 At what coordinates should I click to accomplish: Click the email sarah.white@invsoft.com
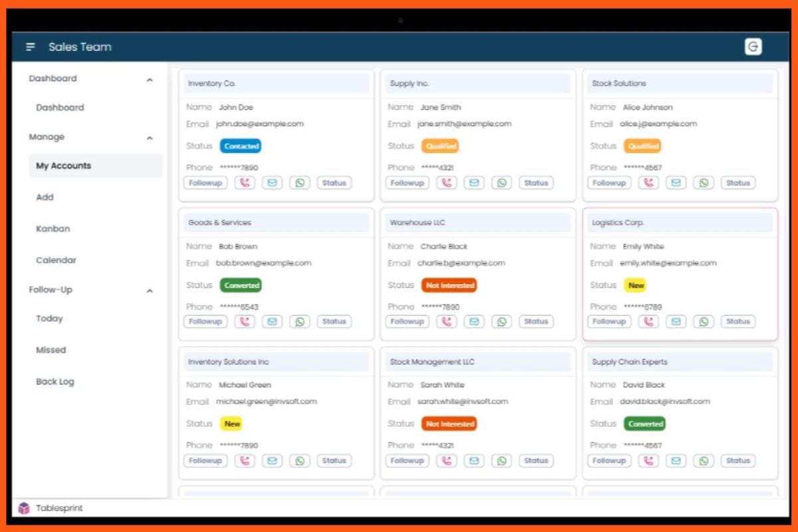coord(463,402)
